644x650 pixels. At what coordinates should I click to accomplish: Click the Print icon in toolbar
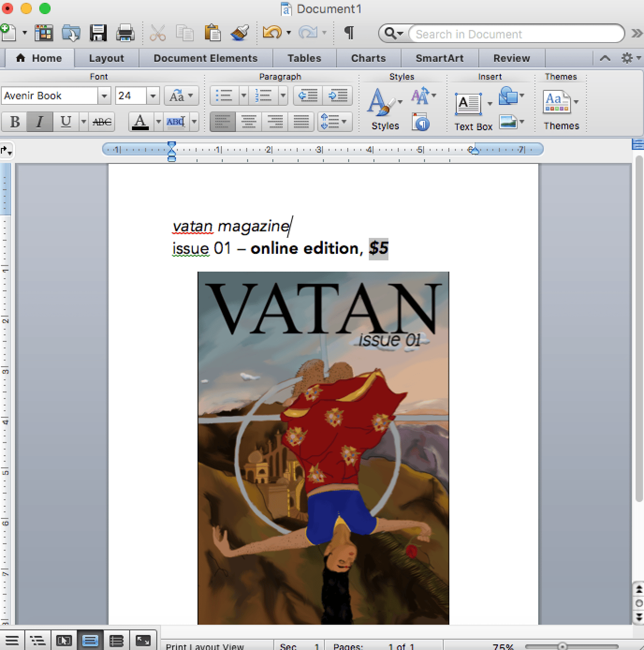pos(125,33)
